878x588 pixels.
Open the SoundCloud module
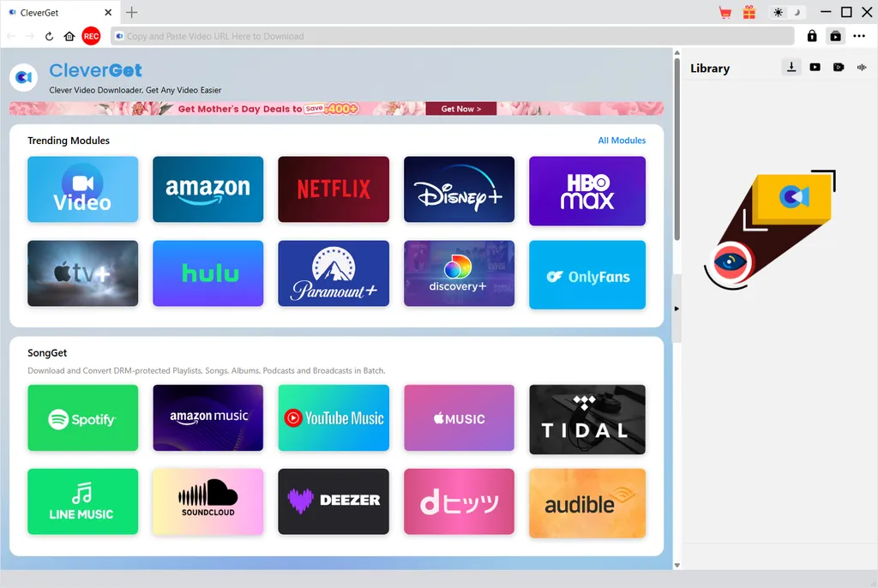[207, 501]
